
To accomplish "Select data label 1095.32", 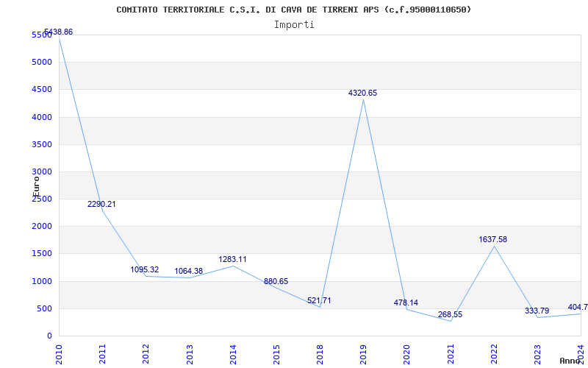I will [145, 269].
